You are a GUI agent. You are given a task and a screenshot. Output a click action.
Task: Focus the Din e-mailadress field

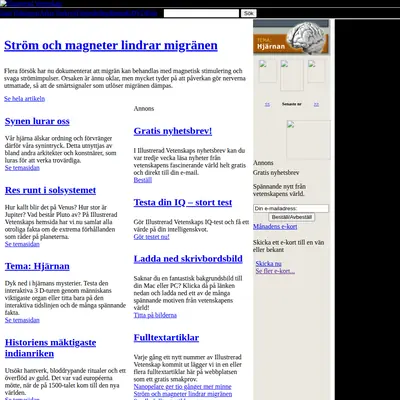pyautogui.click(x=291, y=209)
